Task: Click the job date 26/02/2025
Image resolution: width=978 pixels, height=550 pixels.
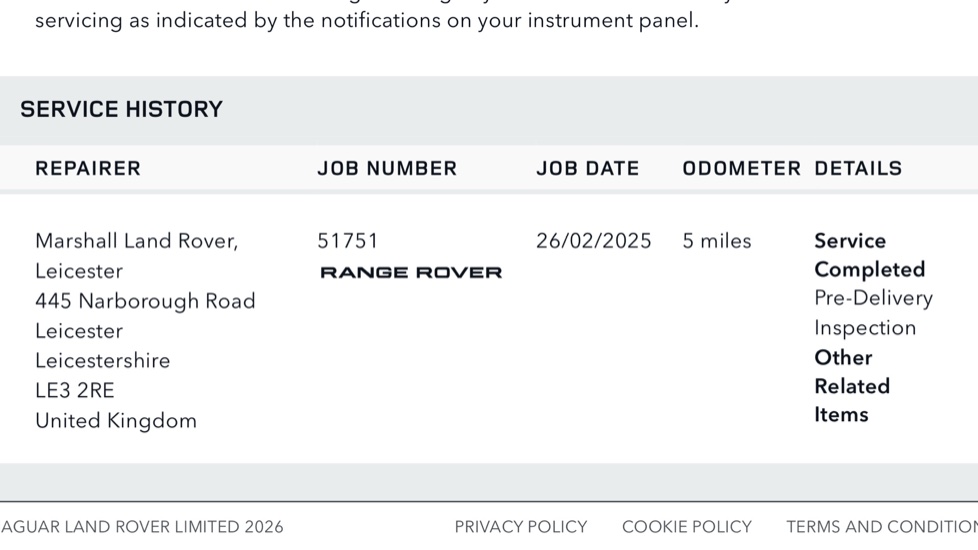Action: point(593,241)
